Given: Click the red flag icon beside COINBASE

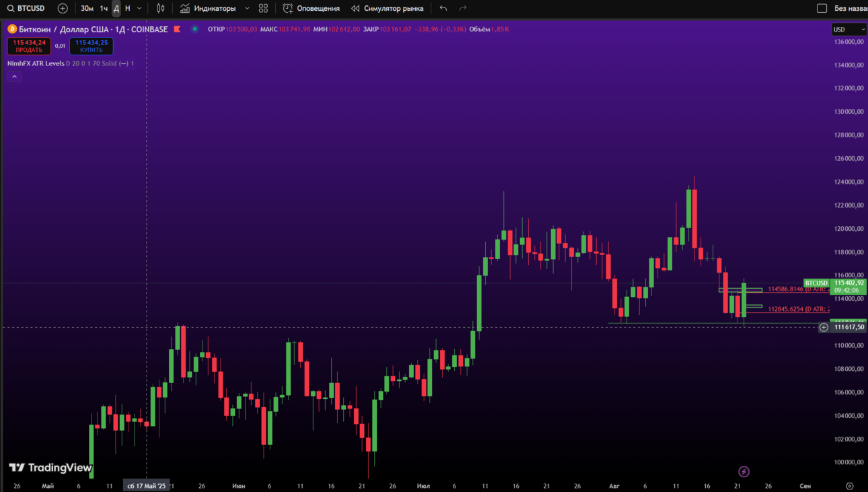Looking at the screenshot, I should point(177,29).
